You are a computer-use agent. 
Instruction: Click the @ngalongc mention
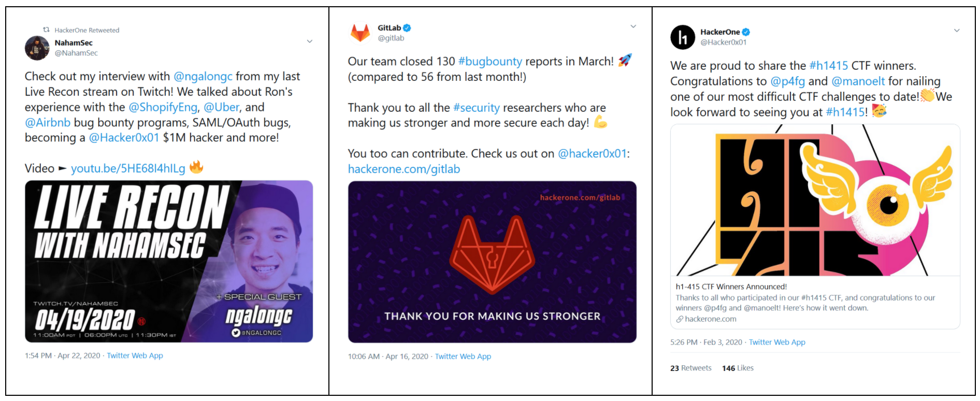[x=203, y=76]
